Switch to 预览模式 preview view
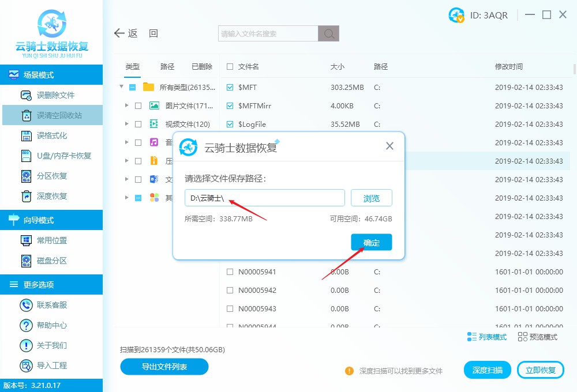 [x=538, y=337]
